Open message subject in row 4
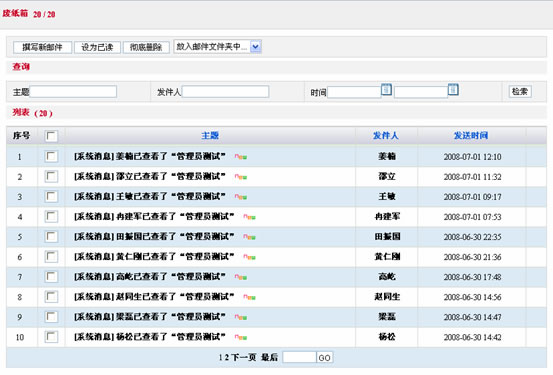 click(x=154, y=217)
